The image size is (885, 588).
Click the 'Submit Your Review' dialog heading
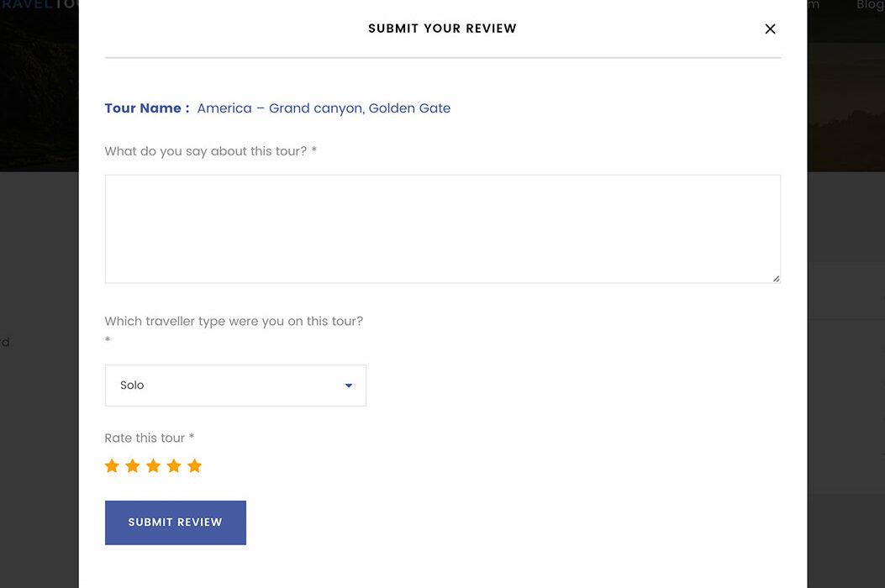(442, 29)
